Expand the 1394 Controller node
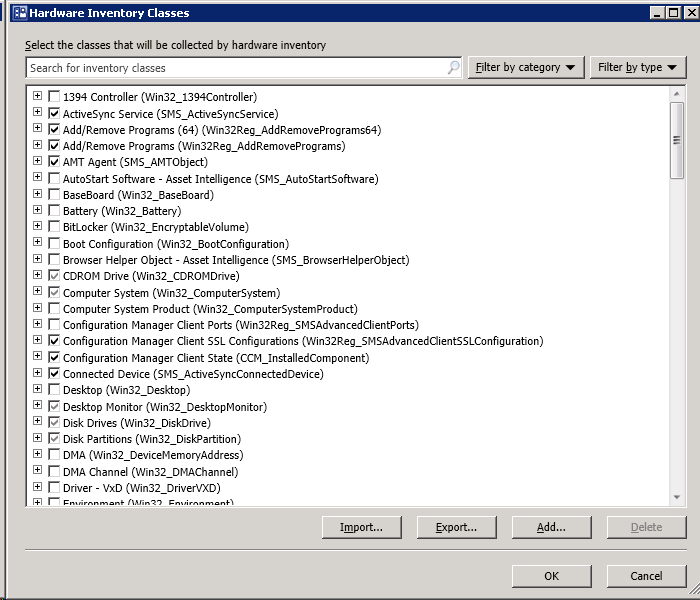This screenshot has width=700, height=600. (38, 96)
